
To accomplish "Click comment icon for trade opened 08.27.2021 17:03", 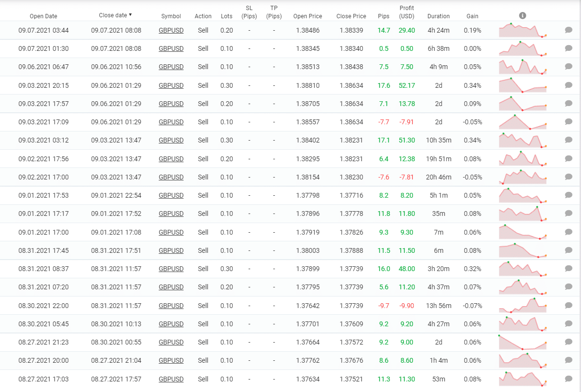I will pos(569,379).
